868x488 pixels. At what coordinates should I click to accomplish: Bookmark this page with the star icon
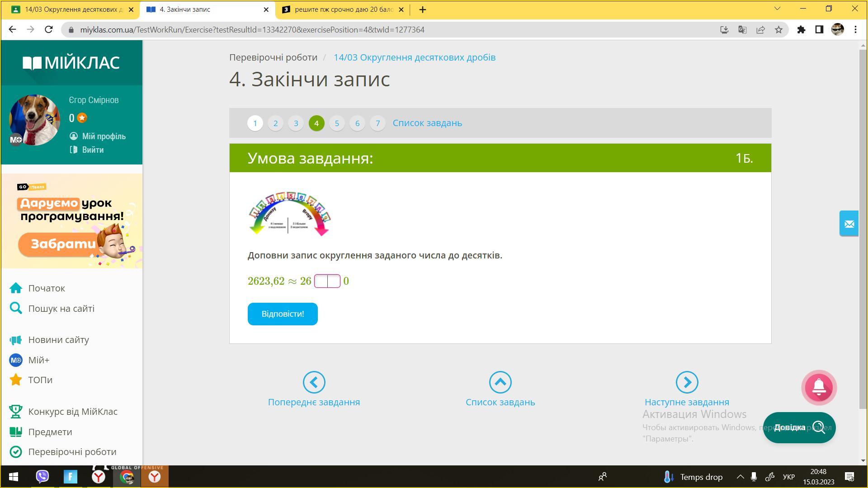pyautogui.click(x=778, y=30)
